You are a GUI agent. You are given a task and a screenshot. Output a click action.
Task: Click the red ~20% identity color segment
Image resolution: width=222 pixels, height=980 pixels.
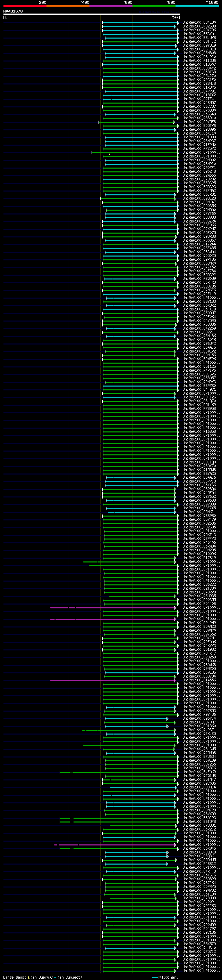pyautogui.click(x=25, y=6)
